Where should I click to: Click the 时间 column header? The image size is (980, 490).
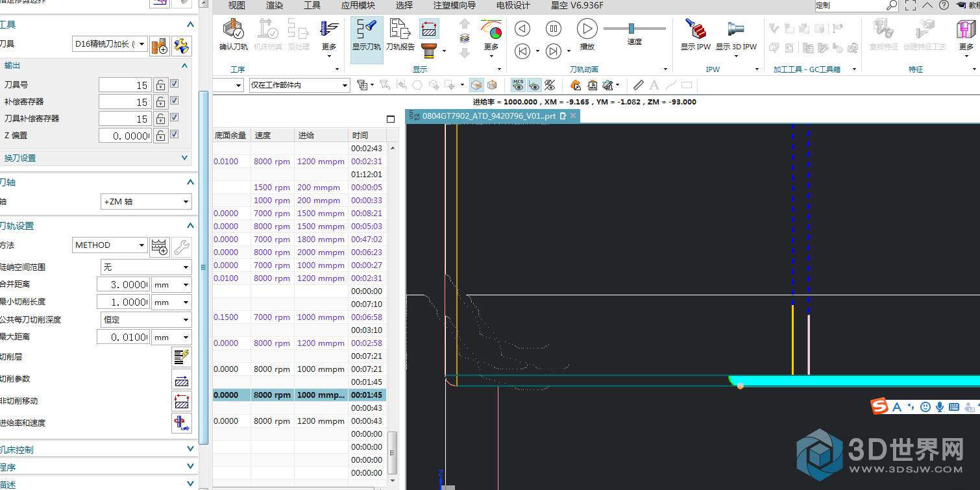[367, 135]
